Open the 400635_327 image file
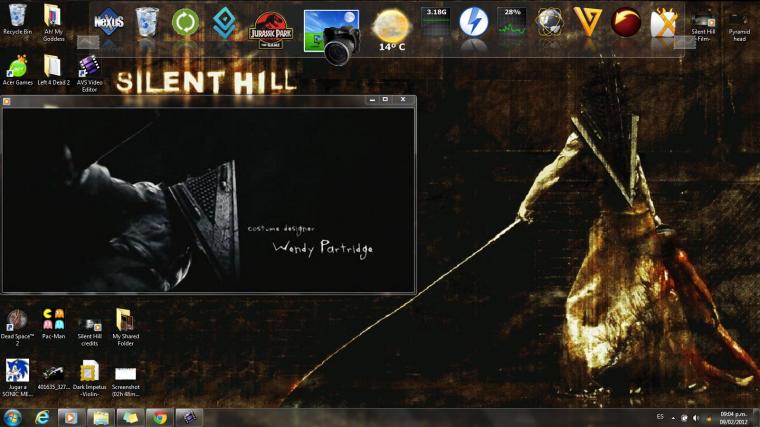 point(53,378)
